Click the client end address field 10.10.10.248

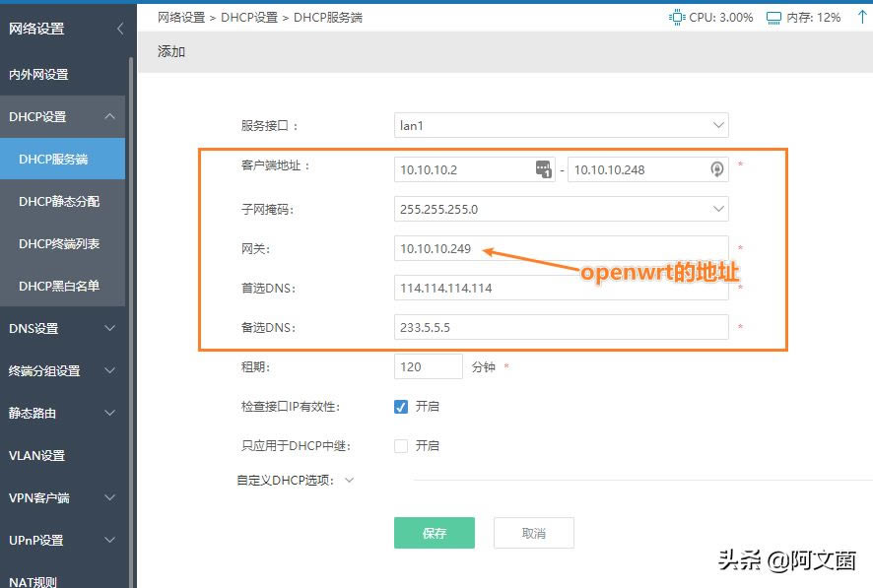point(648,169)
